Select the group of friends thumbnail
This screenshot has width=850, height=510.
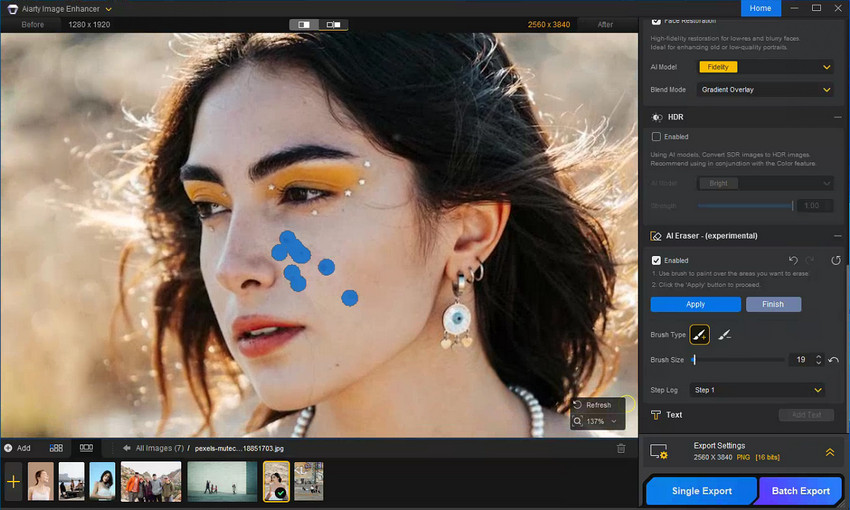(151, 481)
